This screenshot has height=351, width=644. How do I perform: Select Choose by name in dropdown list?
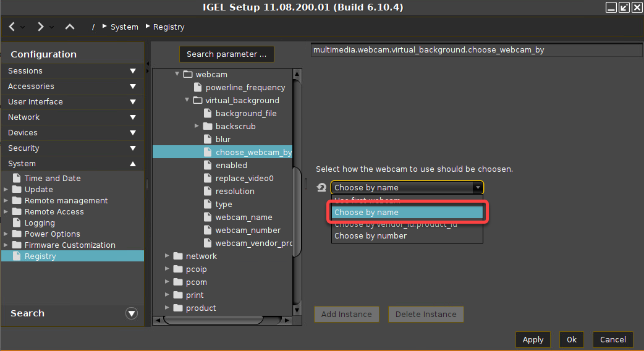pyautogui.click(x=366, y=212)
